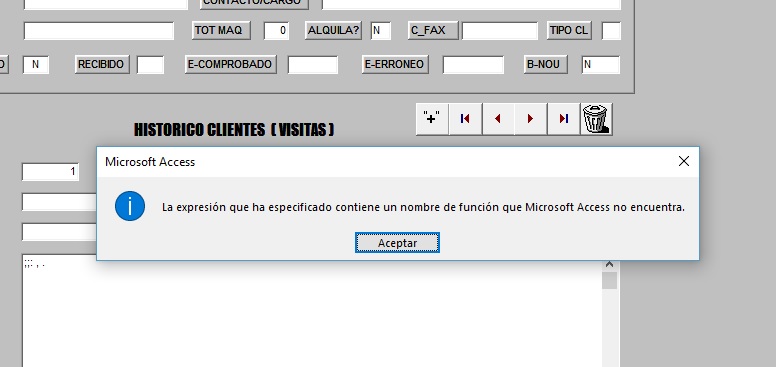Go to the previous record

498,119
